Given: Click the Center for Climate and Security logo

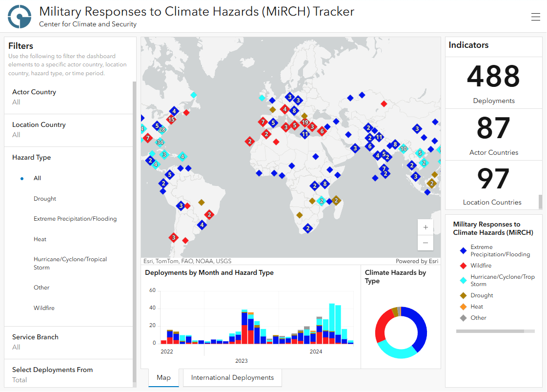Looking at the screenshot, I should tap(20, 17).
